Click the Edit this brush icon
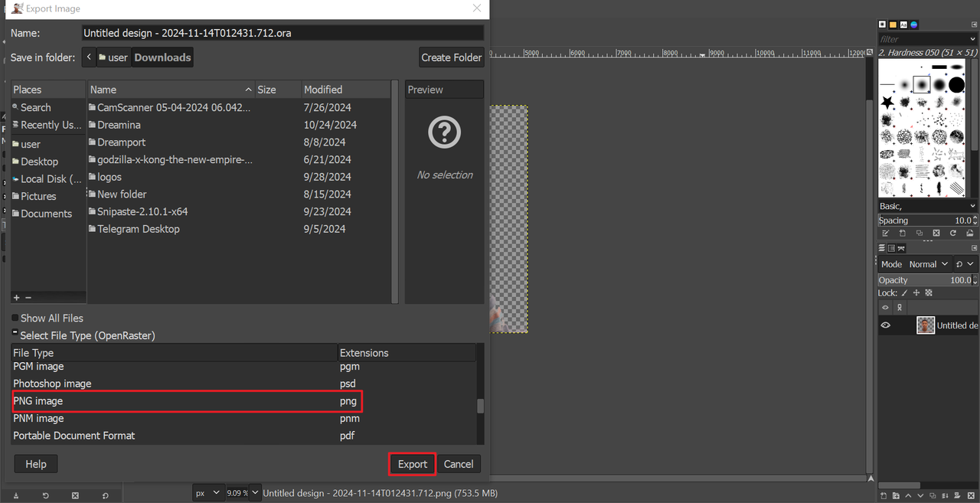 tap(886, 233)
